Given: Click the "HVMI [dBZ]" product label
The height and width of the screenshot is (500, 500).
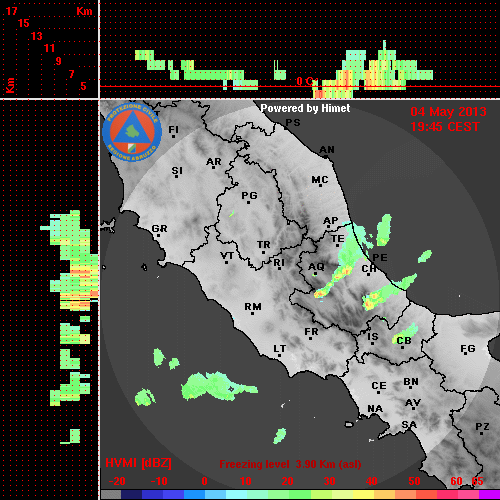Looking at the screenshot, I should click(138, 463).
